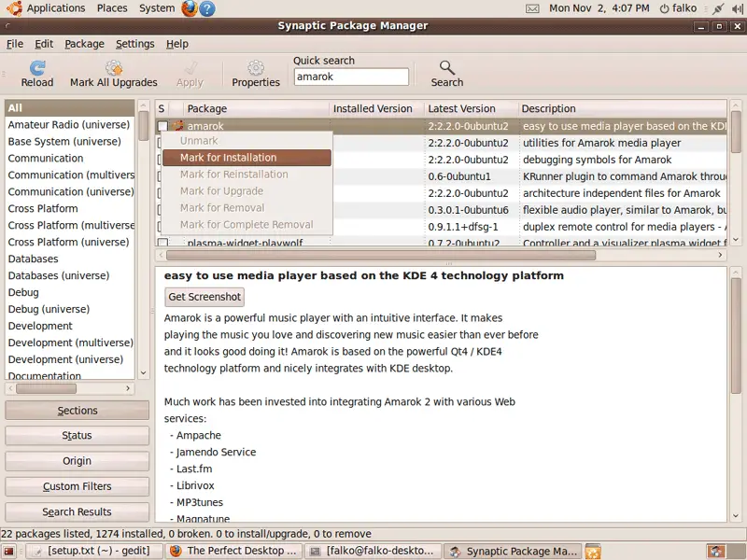
Task: Open the Package menu
Action: pos(84,44)
